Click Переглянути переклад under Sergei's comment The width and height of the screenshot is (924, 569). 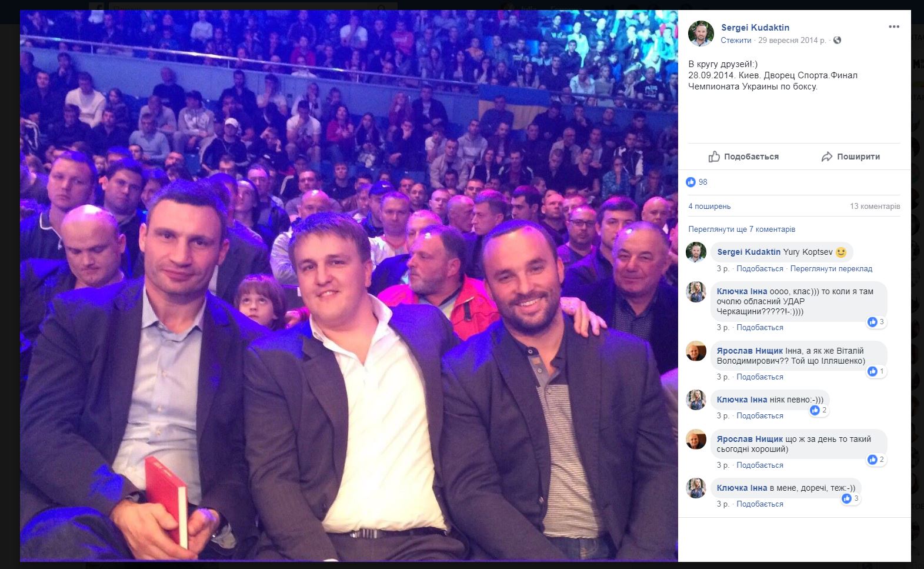[x=831, y=269]
